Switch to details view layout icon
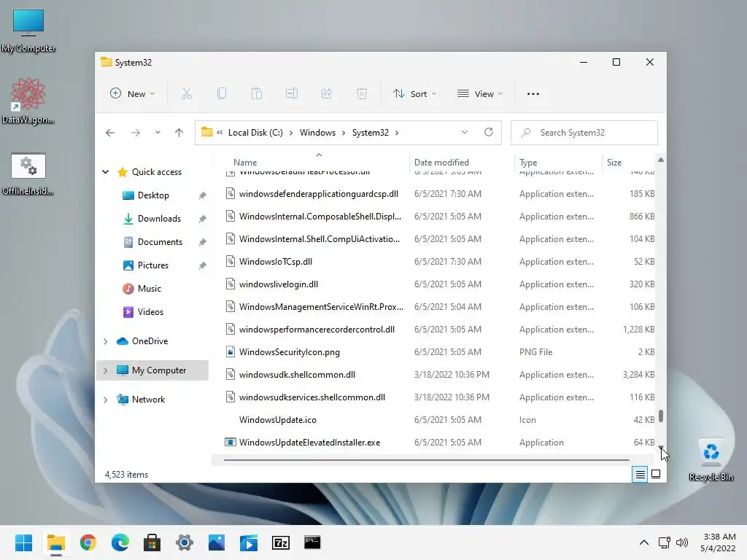The width and height of the screenshot is (747, 560). pos(640,474)
